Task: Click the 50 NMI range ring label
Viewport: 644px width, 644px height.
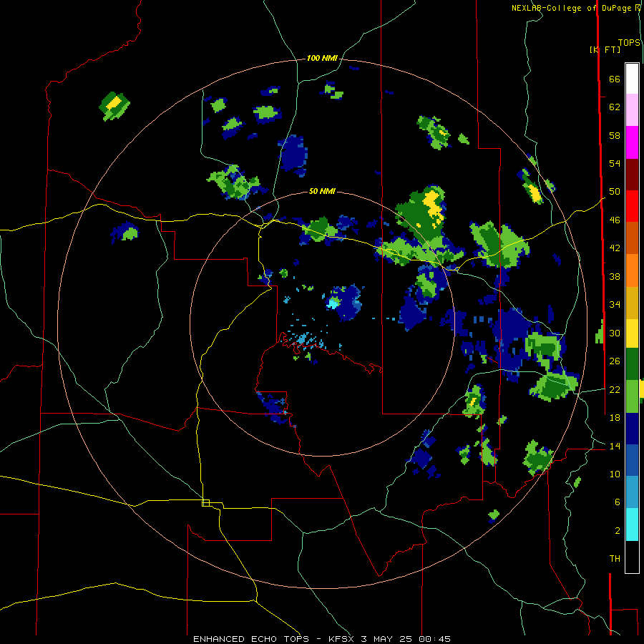Action: coord(322,191)
